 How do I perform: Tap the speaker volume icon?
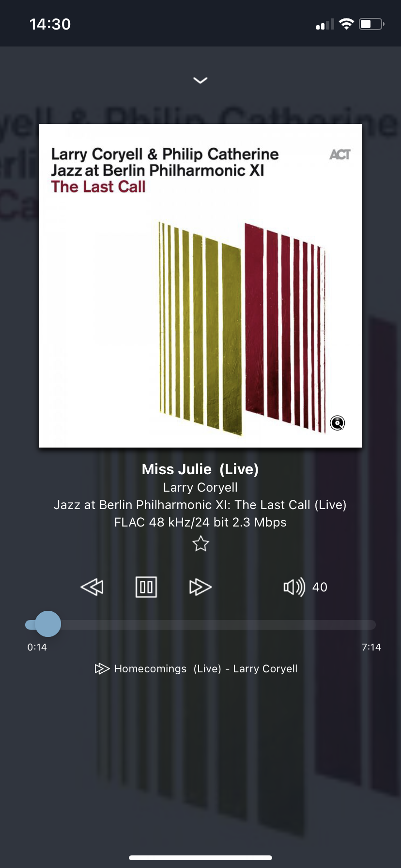tap(294, 587)
